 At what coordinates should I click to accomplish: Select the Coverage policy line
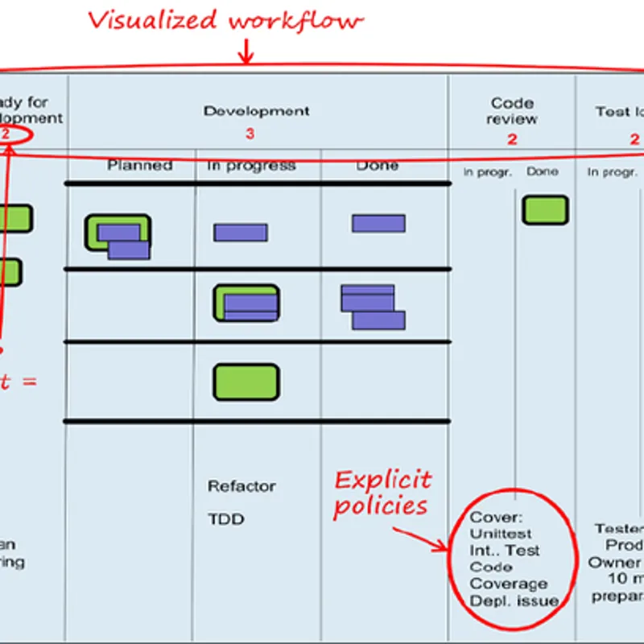tap(509, 584)
